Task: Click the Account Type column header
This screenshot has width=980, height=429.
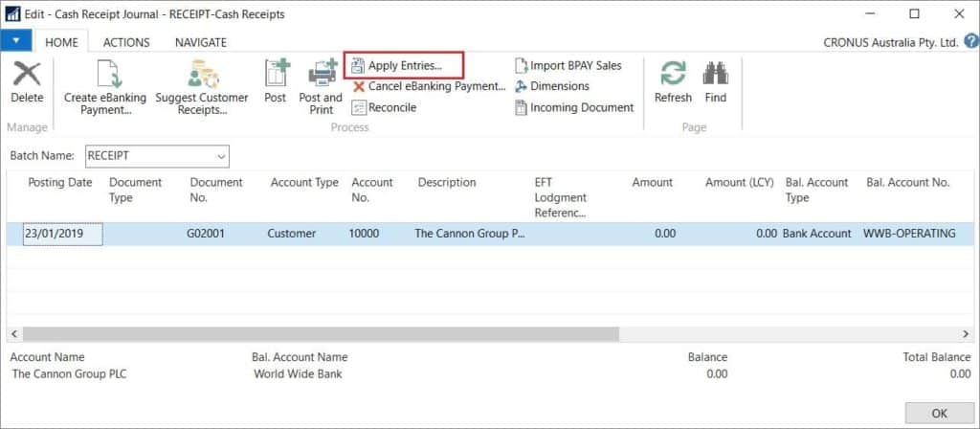Action: coord(304,183)
